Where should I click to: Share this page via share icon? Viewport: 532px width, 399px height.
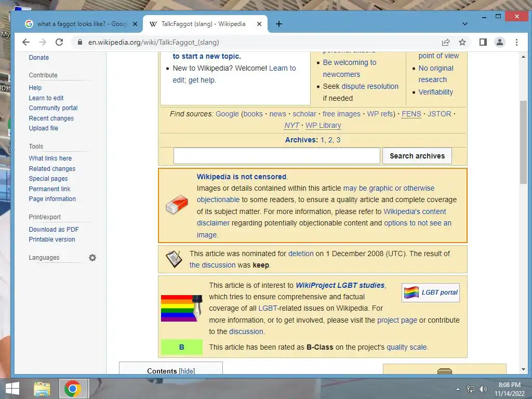445,42
